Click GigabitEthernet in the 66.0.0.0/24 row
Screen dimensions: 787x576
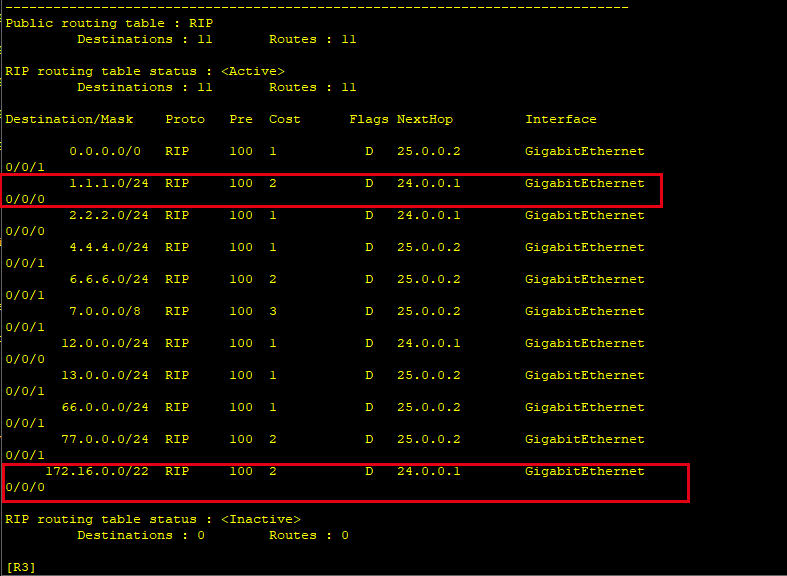[x=585, y=407]
